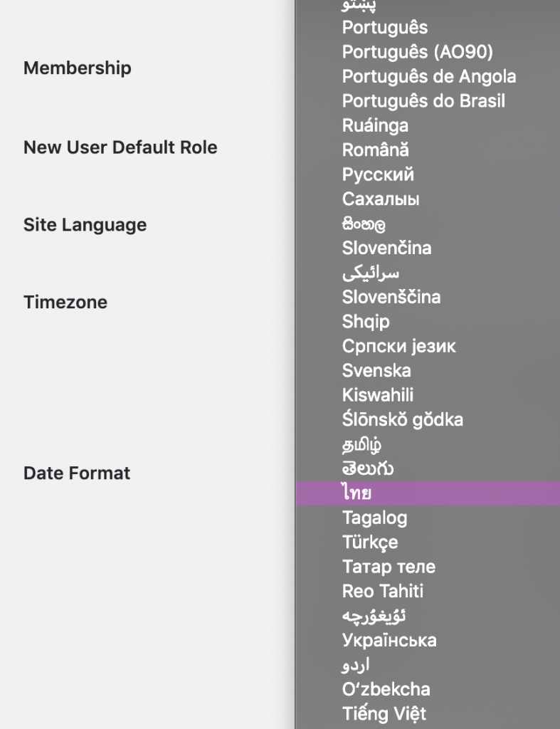Screen dimensions: 560x729
Task: Choose Português (AO90) option
Action: (x=428, y=52)
